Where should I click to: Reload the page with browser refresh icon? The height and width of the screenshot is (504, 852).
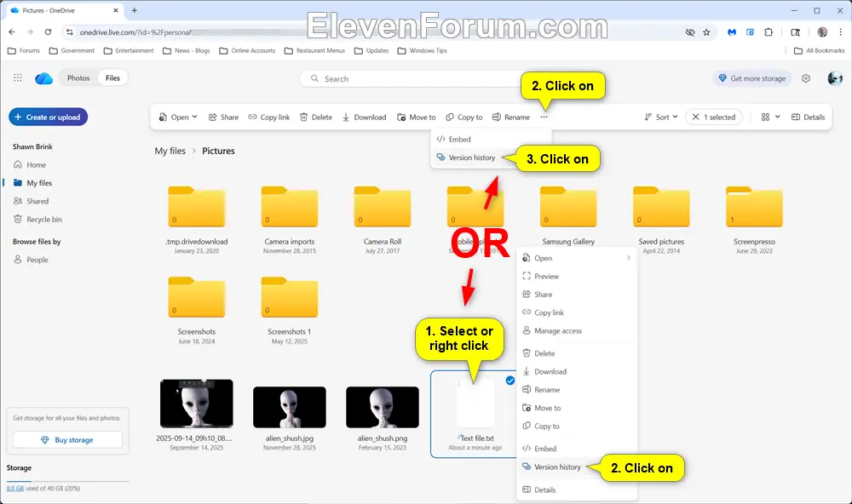pos(48,32)
